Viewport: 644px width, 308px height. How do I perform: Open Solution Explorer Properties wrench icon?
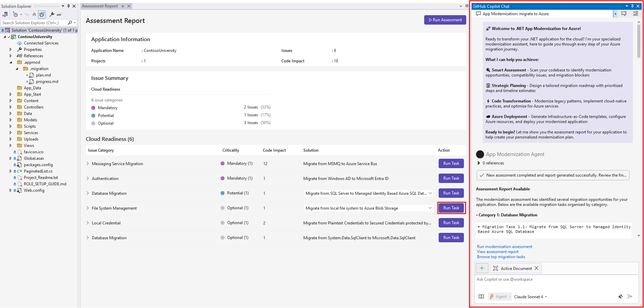tap(52, 14)
